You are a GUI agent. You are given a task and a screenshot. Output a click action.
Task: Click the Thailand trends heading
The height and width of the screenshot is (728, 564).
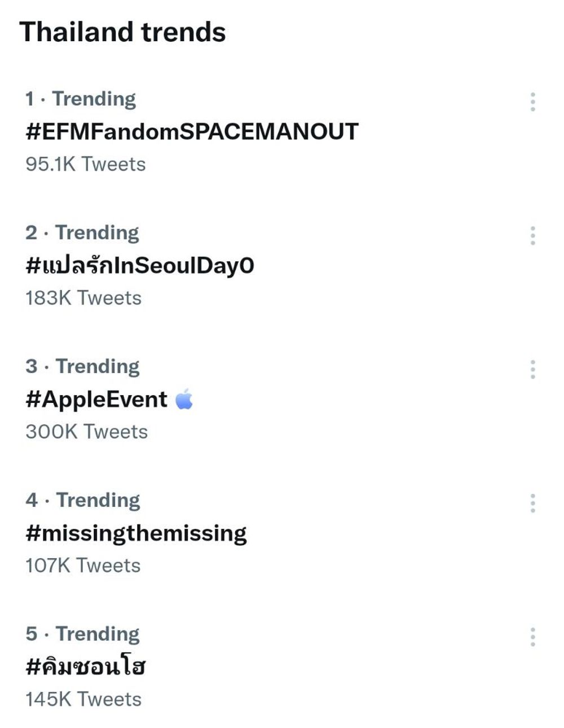[123, 32]
